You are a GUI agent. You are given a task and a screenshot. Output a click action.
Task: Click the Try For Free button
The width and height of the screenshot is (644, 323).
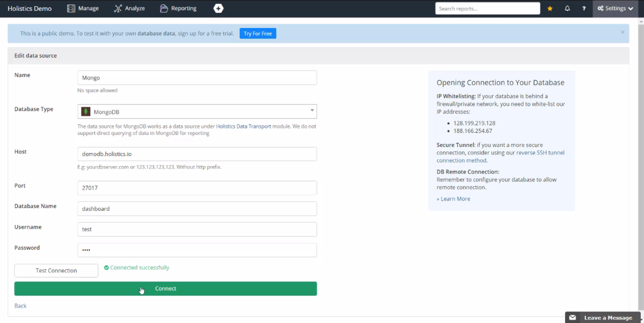258,33
